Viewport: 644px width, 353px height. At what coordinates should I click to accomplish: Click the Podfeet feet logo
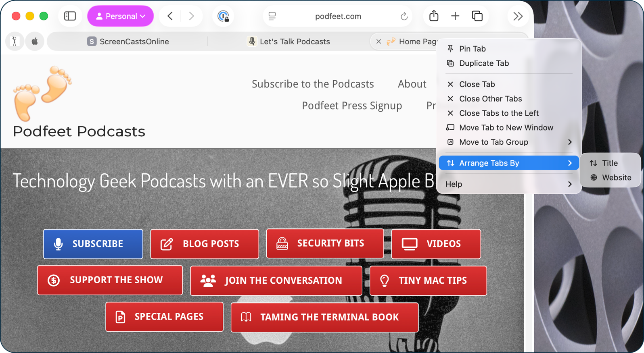(x=42, y=93)
